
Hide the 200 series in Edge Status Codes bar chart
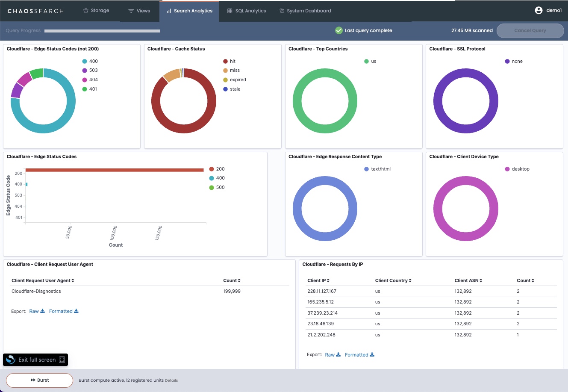(220, 169)
